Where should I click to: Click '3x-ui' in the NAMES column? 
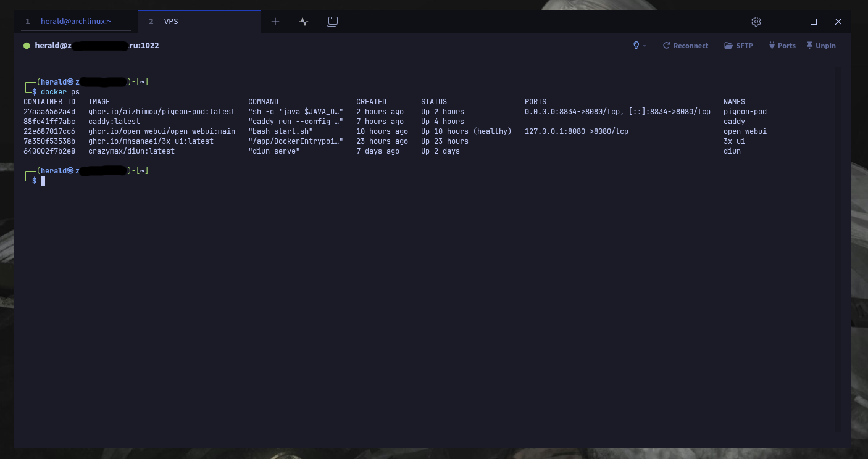point(735,141)
